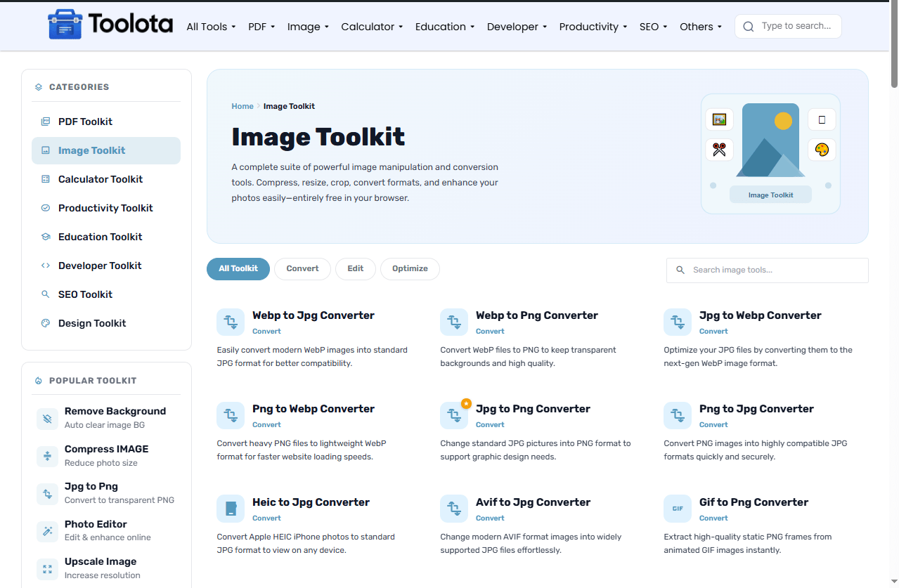
Task: Expand the PDF dropdown menu
Action: click(261, 27)
